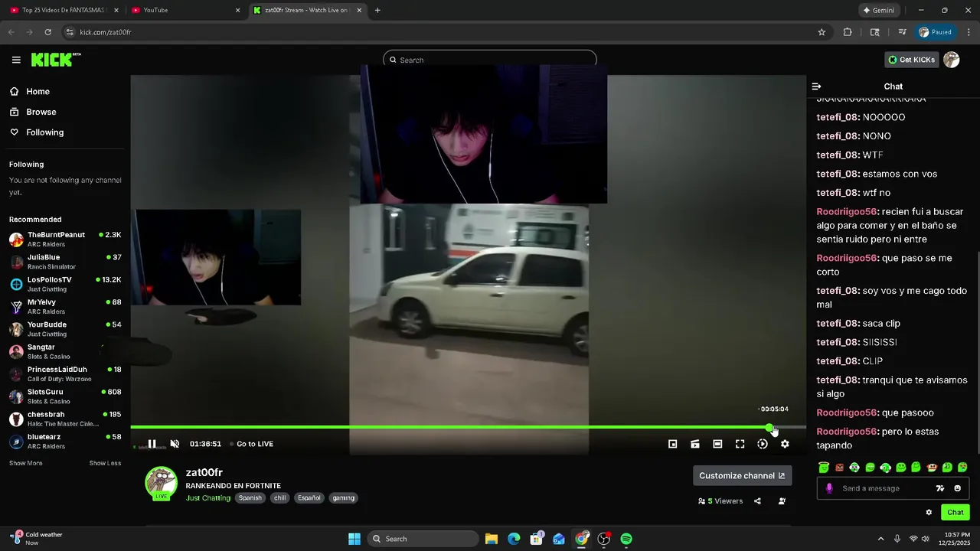Open the 7TV emote picker icon
Screen dimensions: 980x551
[940, 488]
